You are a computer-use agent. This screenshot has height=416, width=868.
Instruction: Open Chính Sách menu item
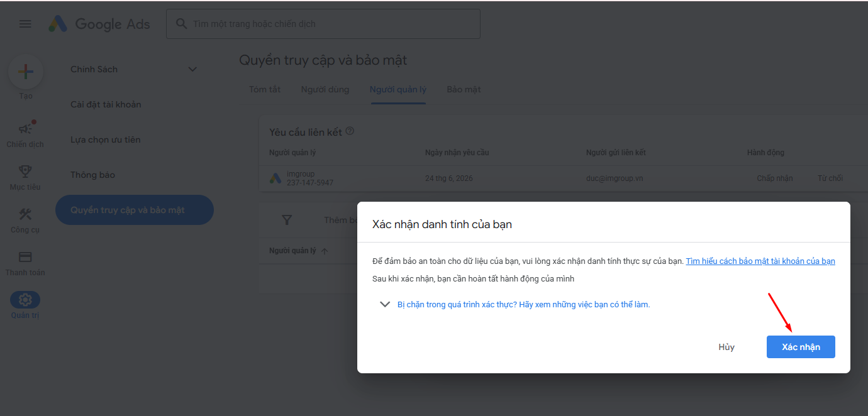94,69
